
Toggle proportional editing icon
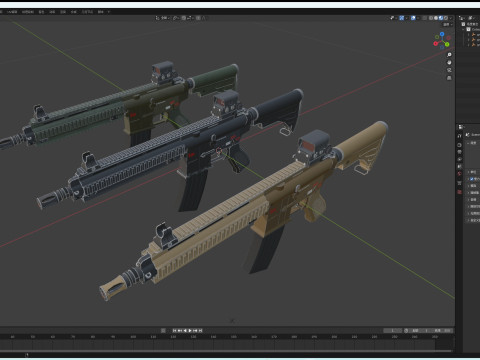[198, 18]
